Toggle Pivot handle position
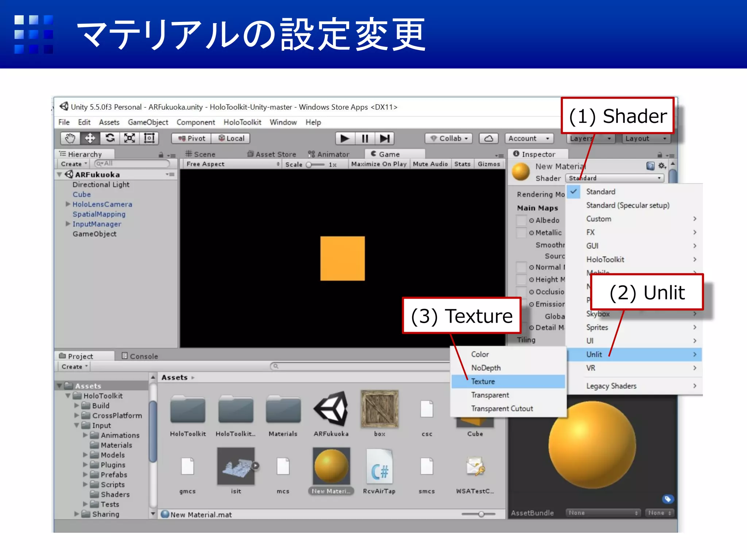The width and height of the screenshot is (747, 560). point(191,139)
